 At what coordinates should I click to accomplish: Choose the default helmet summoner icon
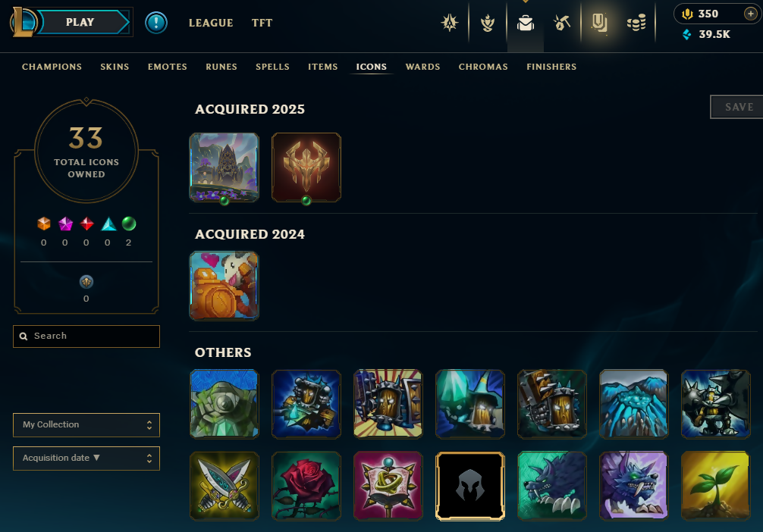click(470, 486)
